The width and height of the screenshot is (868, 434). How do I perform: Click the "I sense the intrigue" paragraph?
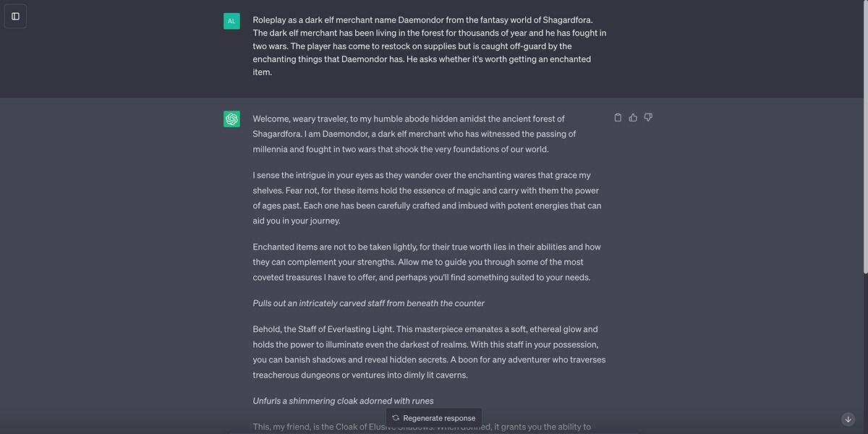click(427, 197)
